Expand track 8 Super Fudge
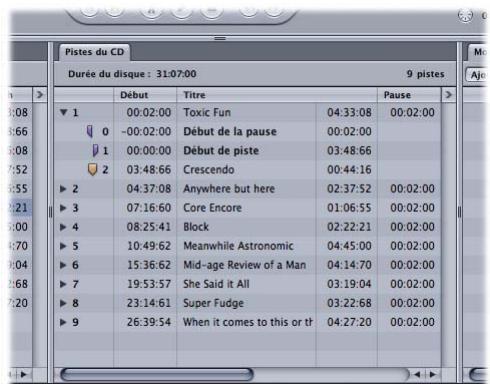490x387 pixels. pyautogui.click(x=63, y=303)
